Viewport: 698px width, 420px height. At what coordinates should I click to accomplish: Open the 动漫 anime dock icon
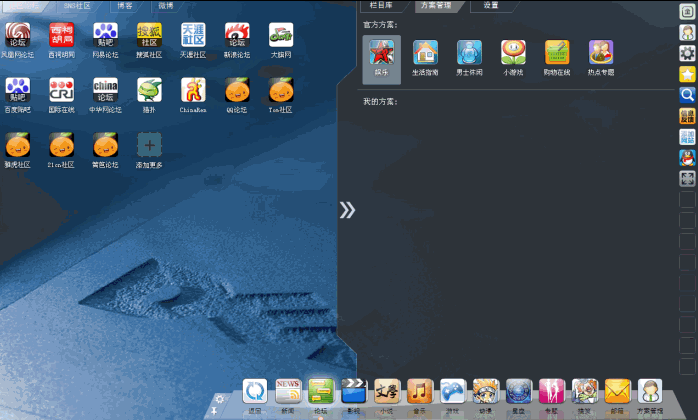(x=486, y=391)
